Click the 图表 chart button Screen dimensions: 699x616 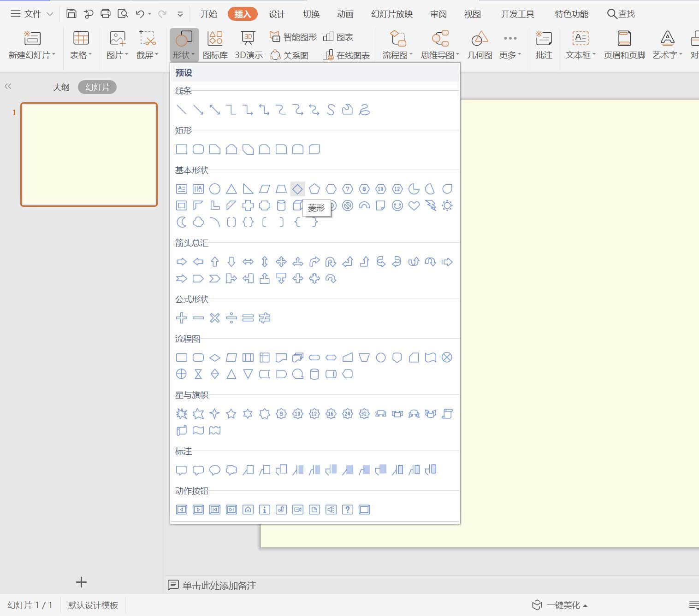coord(338,37)
